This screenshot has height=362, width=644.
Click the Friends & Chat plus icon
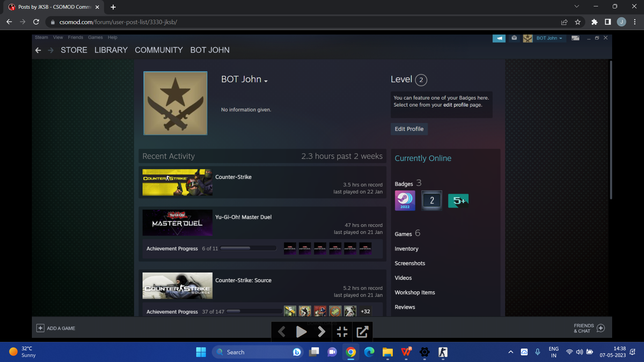pyautogui.click(x=601, y=328)
